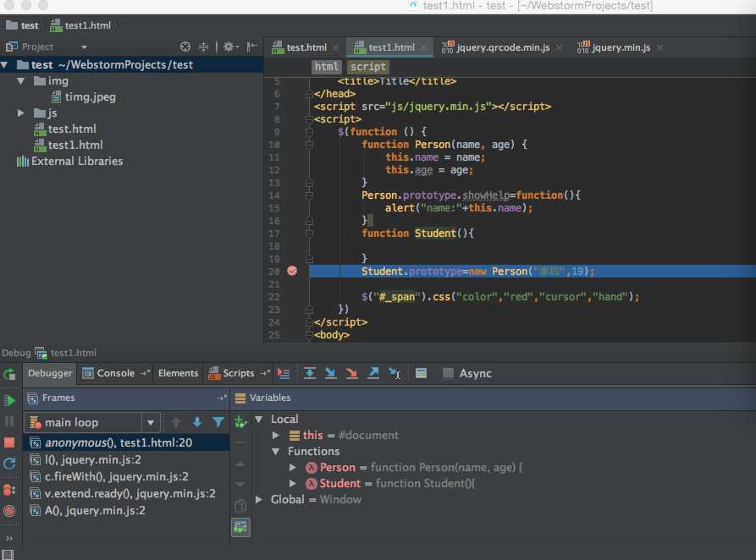Click show watches icon in variables
756x560 pixels.
(x=240, y=527)
